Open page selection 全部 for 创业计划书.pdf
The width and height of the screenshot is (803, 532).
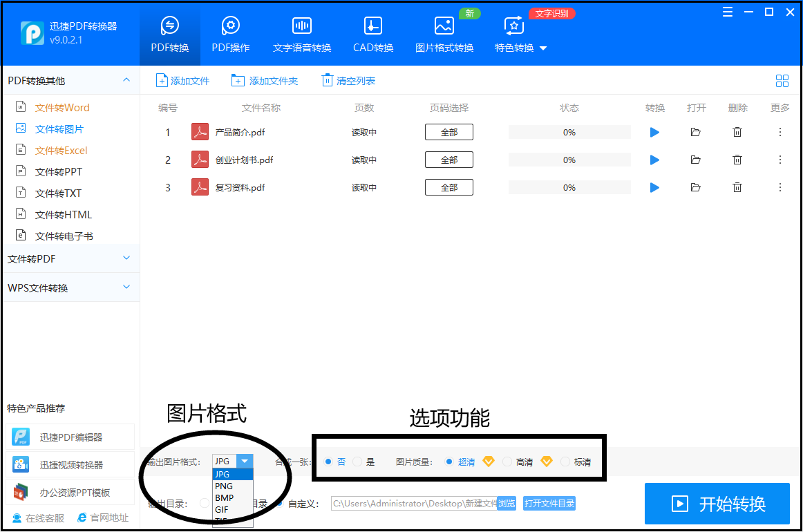tap(449, 160)
